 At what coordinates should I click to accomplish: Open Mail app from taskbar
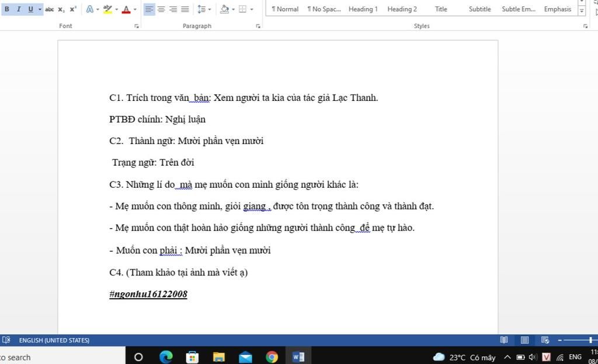coord(245,357)
